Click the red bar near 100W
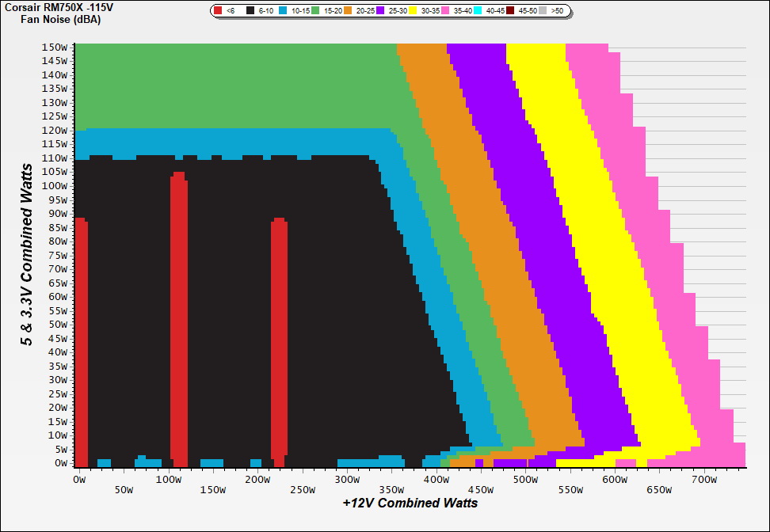770x532 pixels. coord(179,317)
